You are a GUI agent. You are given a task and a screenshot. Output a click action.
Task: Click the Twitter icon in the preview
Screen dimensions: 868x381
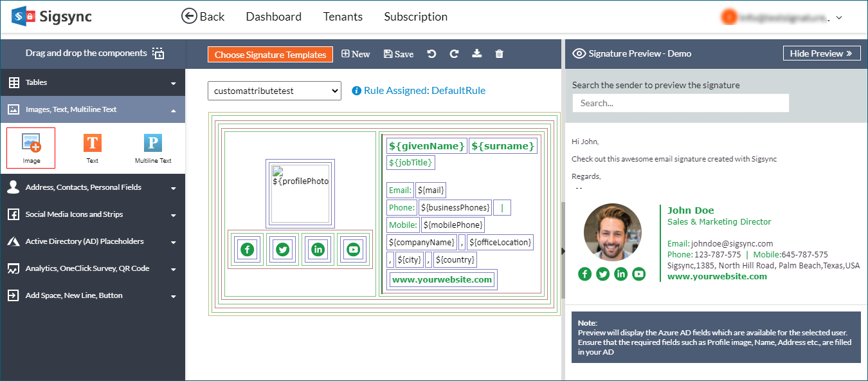[x=602, y=274]
